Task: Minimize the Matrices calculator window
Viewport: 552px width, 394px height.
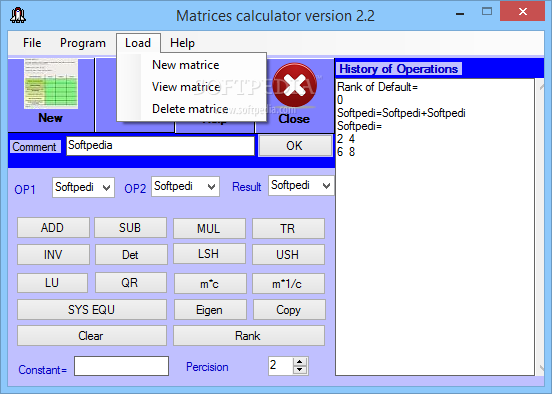Action: coord(459,13)
